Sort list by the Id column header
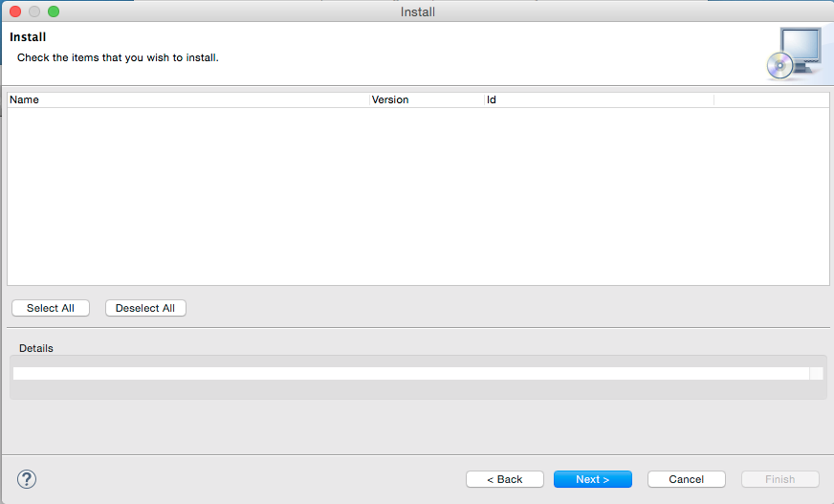Image resolution: width=834 pixels, height=504 pixels. pyautogui.click(x=599, y=100)
